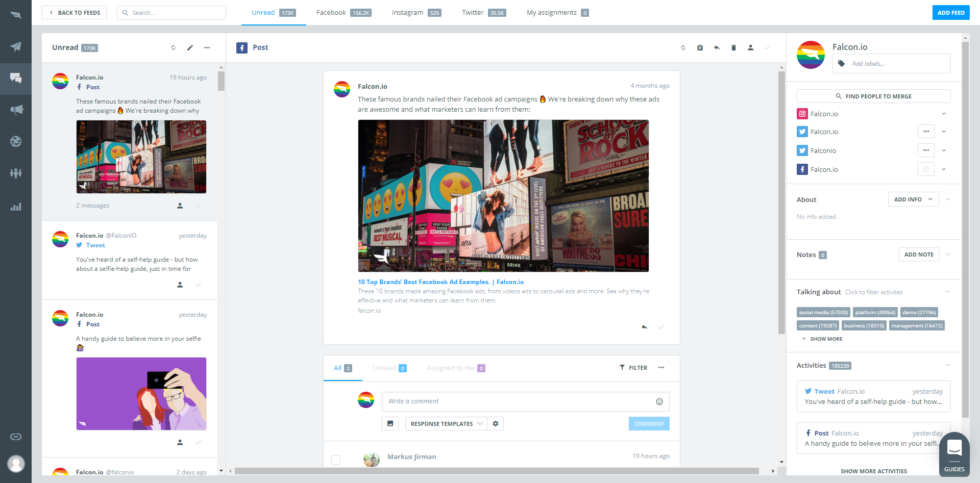Viewport: 980px width, 483px height.
Task: Attach image to comment
Action: [390, 423]
